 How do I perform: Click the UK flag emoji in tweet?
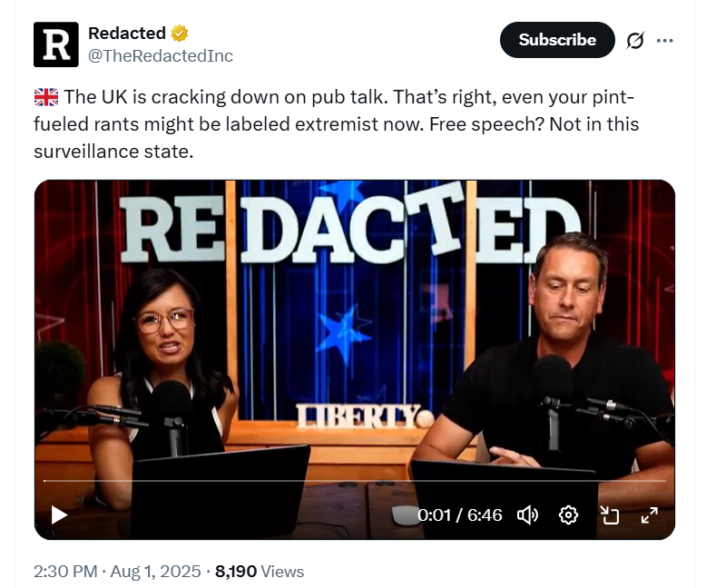coord(46,97)
